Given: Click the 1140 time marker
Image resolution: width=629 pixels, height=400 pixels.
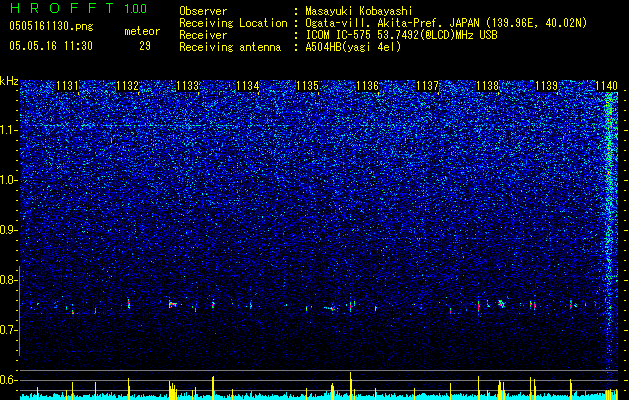Looking at the screenshot, I should (607, 86).
